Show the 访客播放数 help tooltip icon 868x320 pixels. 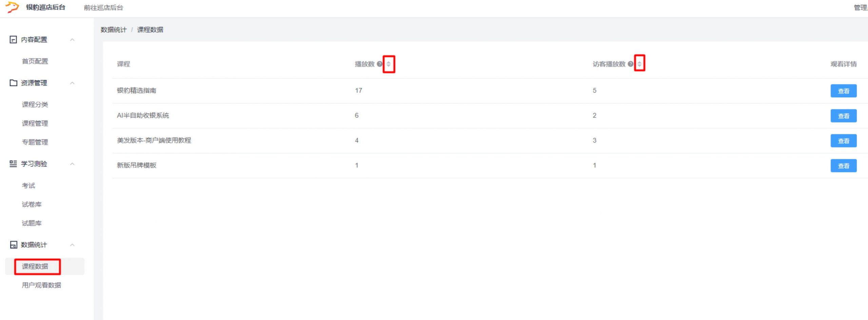tap(630, 64)
